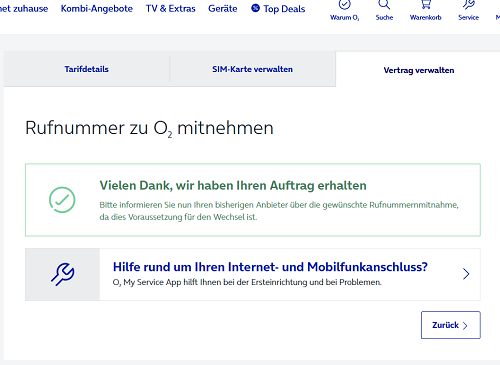Open the Suche magnifier icon
The image size is (500, 365).
pyautogui.click(x=384, y=4)
